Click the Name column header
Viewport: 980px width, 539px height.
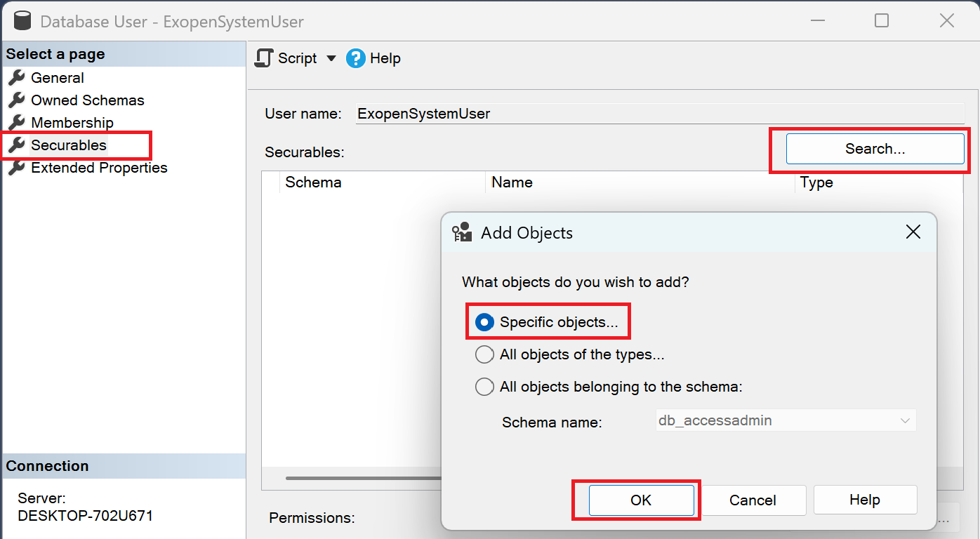[512, 182]
